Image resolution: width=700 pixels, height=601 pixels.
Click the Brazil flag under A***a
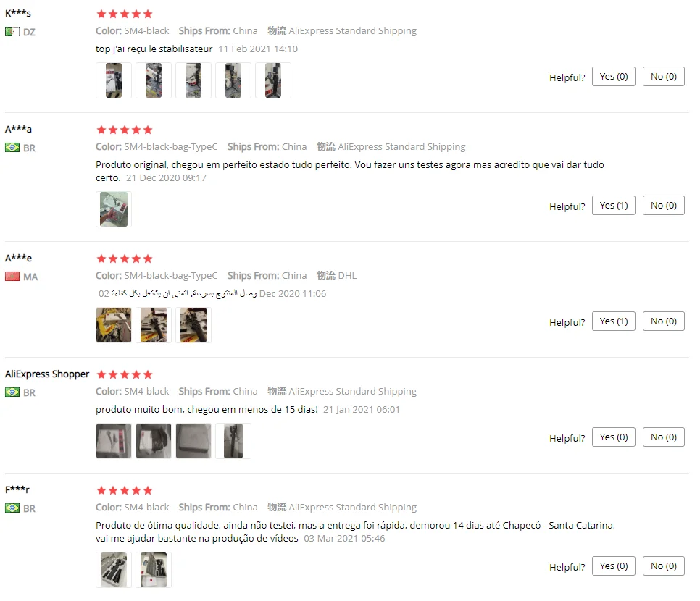click(12, 147)
